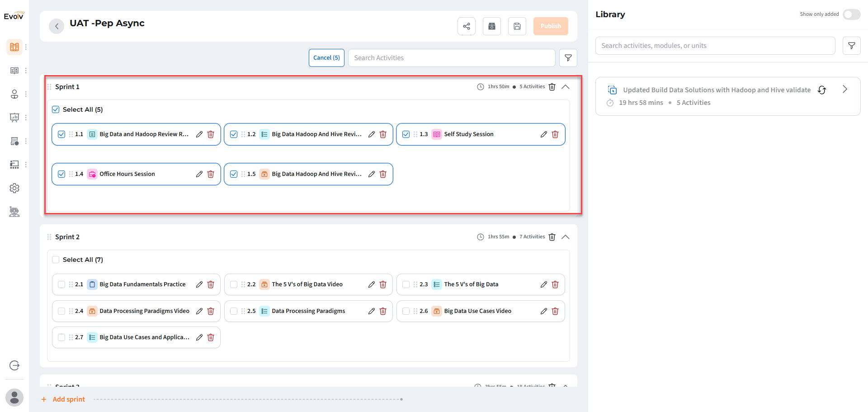Open options dots beside first sidebar icon
This screenshot has height=412, width=868.
coord(26,47)
